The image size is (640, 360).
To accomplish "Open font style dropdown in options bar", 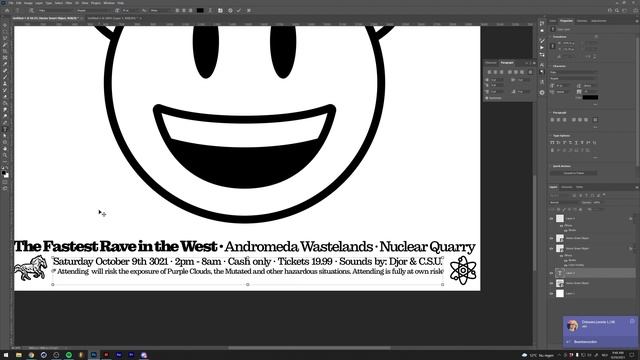I will tap(95, 10).
